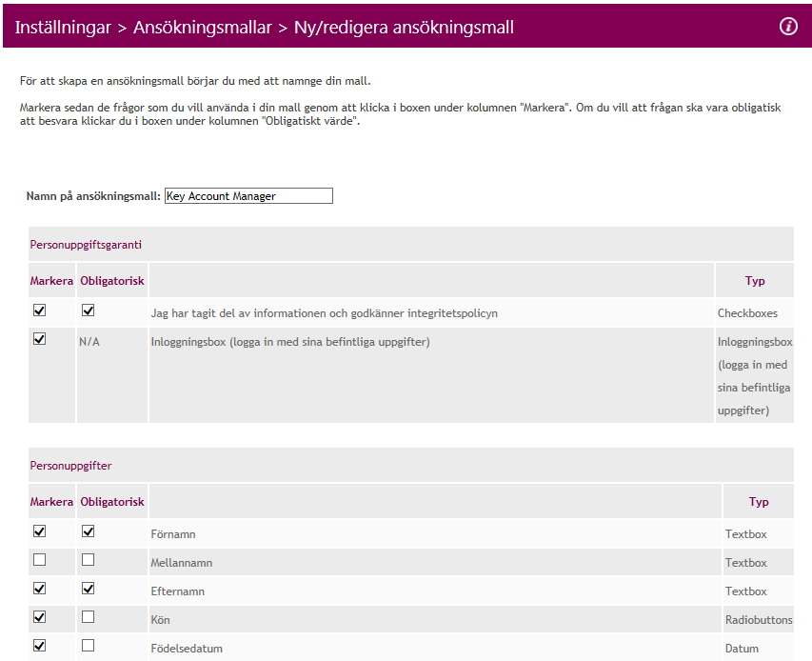This screenshot has width=812, height=661.
Task: Uncheck Obligatorisk for integritetspolicyn row
Action: click(88, 310)
